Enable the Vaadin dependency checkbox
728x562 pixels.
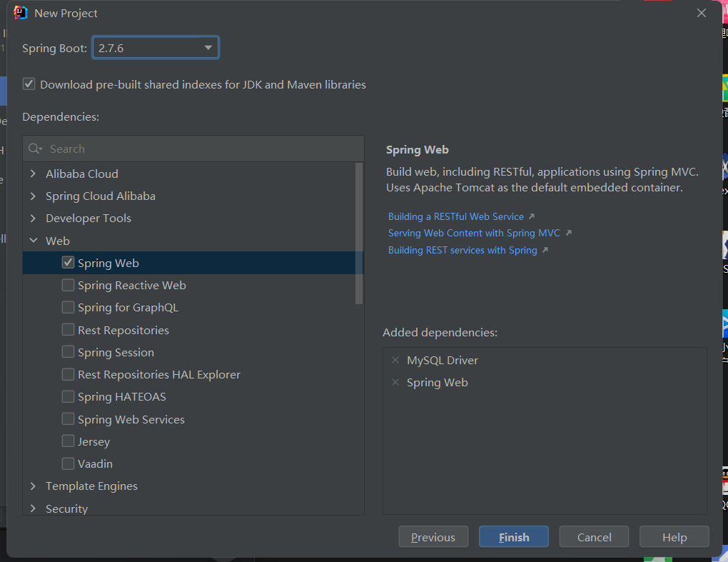68,463
